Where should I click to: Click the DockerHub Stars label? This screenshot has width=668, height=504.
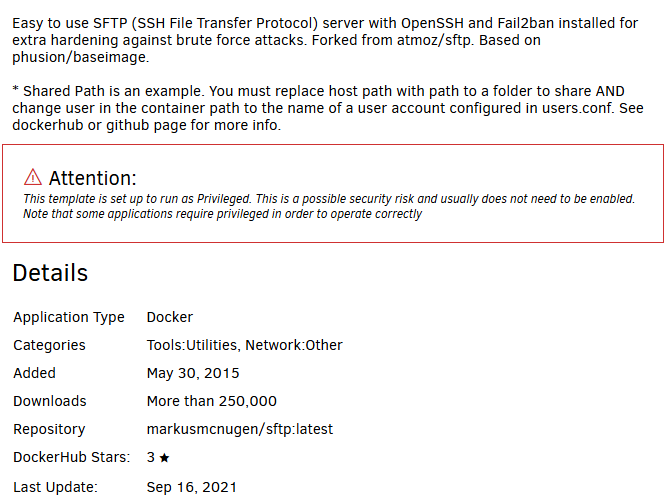tap(72, 457)
